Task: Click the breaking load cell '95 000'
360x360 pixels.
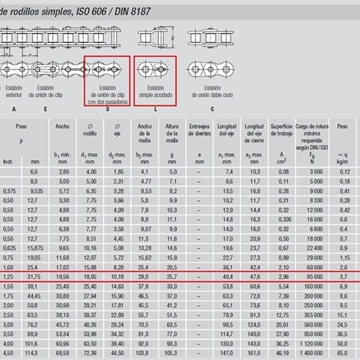Action: pyautogui.click(x=315, y=277)
